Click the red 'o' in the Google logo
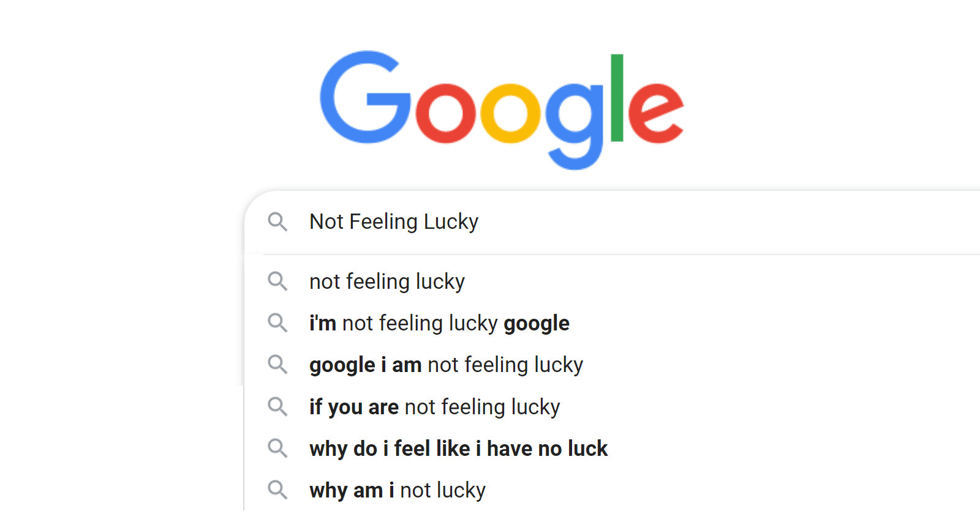The image size is (980, 514). pos(445,113)
